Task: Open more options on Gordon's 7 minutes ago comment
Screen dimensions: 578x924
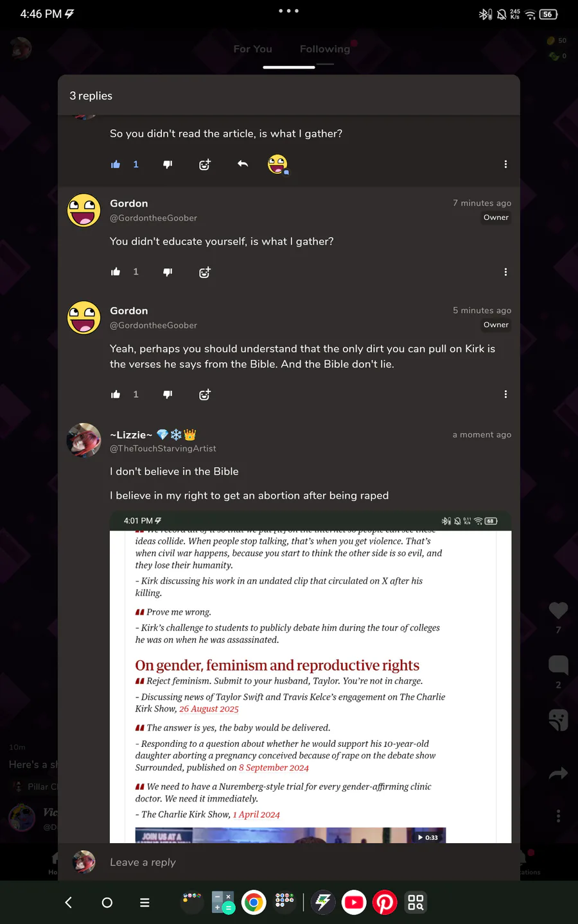Action: coord(505,272)
